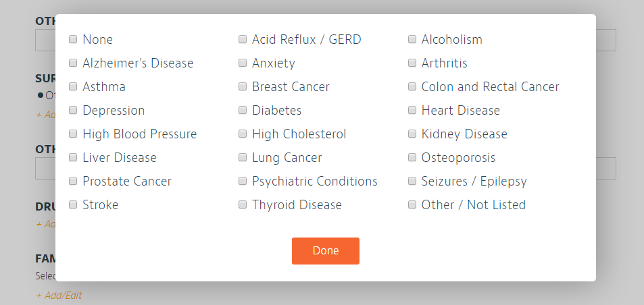
Task: Enable the Diabetes checkbox
Action: (243, 111)
